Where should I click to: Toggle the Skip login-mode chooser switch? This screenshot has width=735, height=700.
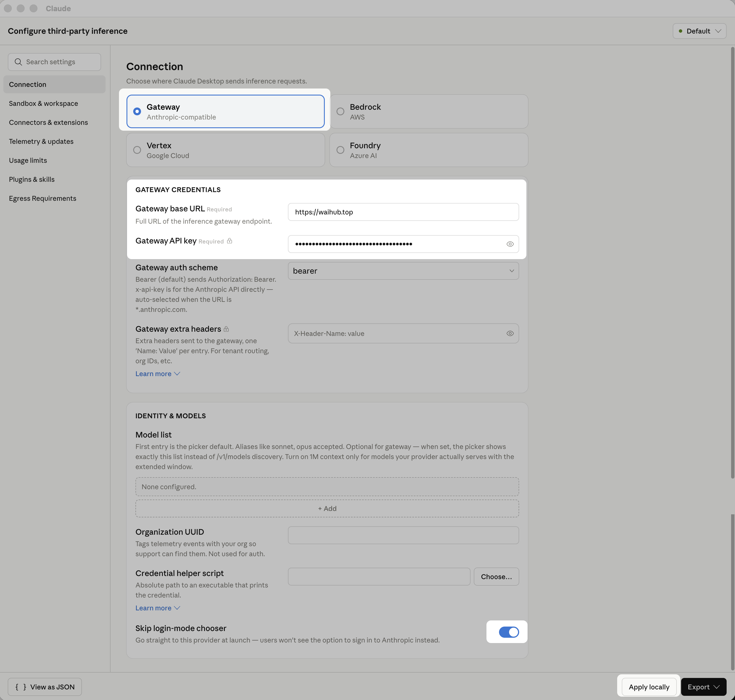pos(509,632)
